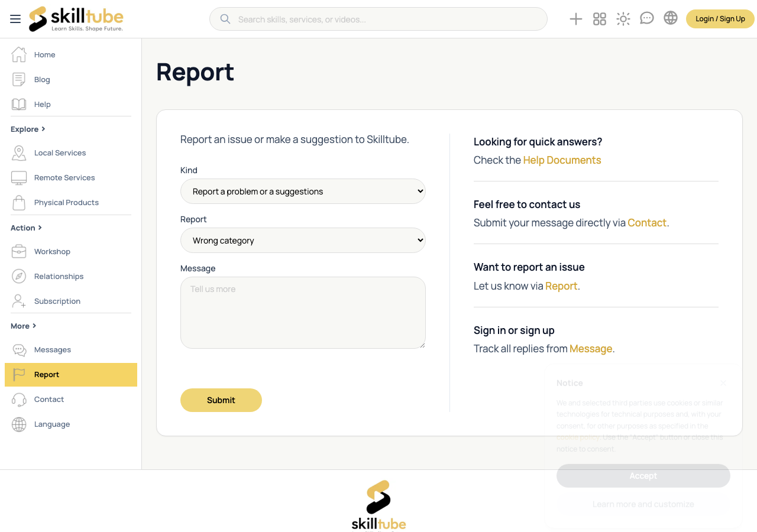This screenshot has width=757, height=532.
Task: Open Language in the sidebar
Action: [71, 424]
